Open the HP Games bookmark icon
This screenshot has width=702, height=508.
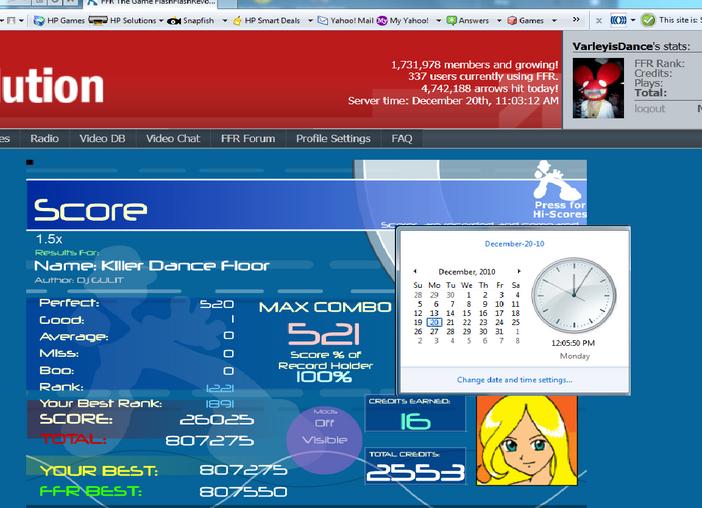(x=39, y=21)
